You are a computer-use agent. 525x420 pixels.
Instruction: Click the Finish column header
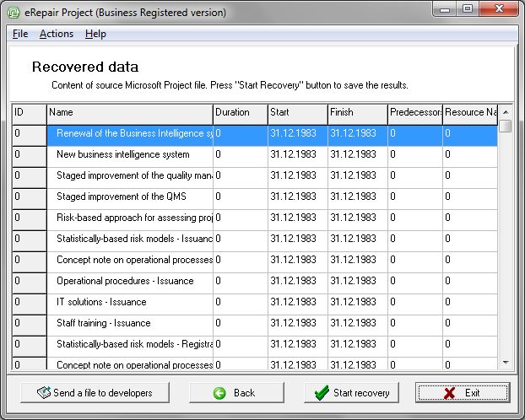[x=358, y=115]
